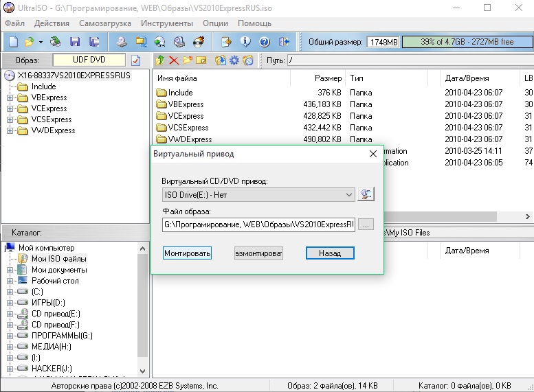534x392 pixels.
Task: Click the blue Info icon
Action: pos(245,42)
